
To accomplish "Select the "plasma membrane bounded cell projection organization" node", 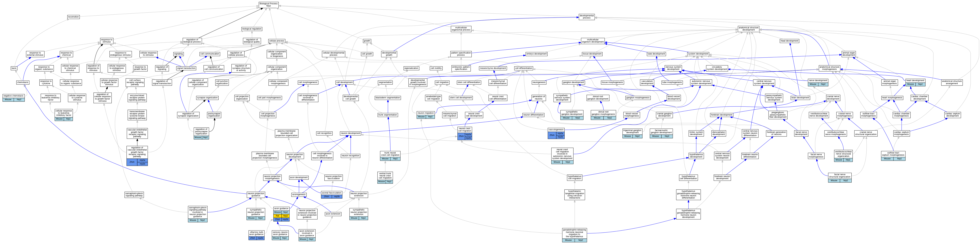I will 286,133.
